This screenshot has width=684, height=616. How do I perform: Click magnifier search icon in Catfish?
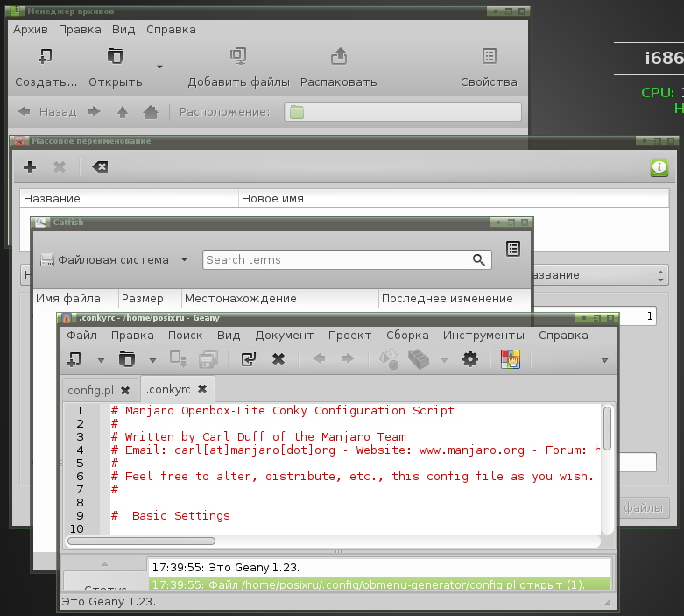coord(479,259)
